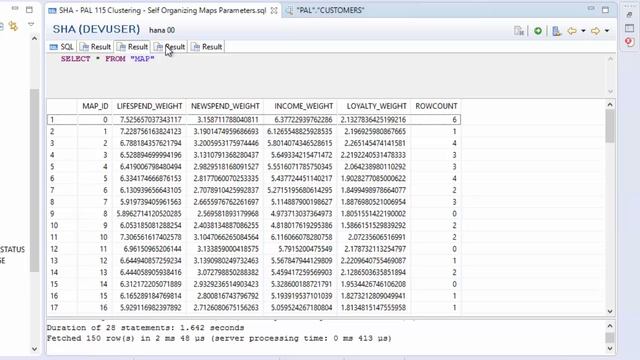The width and height of the screenshot is (640, 360).
Task: Click the console pane scrollbar thumb
Action: [610, 338]
